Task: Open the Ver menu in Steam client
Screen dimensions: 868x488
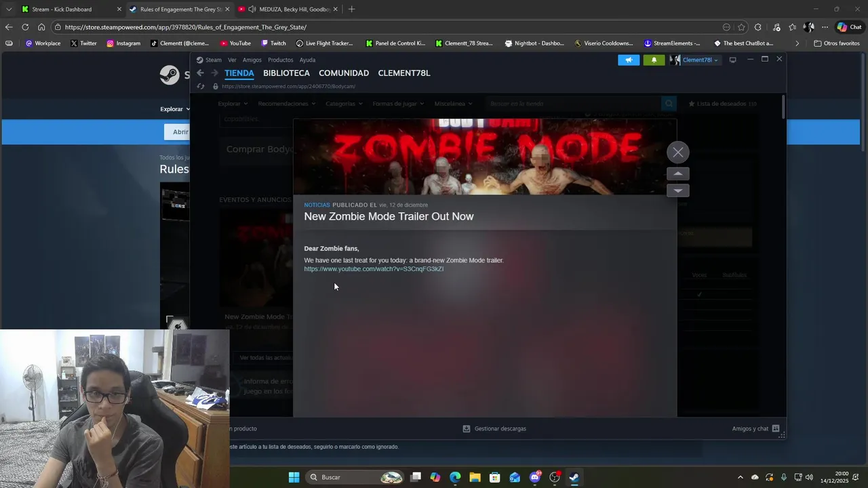Action: [x=232, y=60]
